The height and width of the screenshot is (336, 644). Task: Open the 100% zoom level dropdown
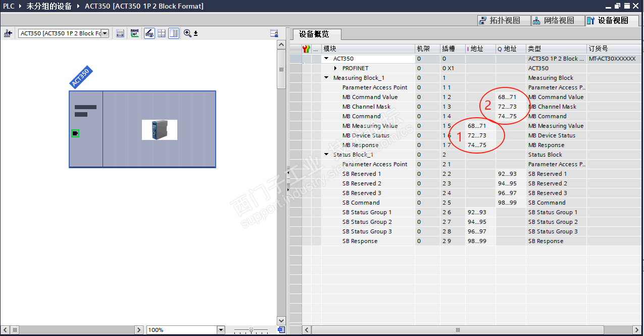(x=221, y=330)
